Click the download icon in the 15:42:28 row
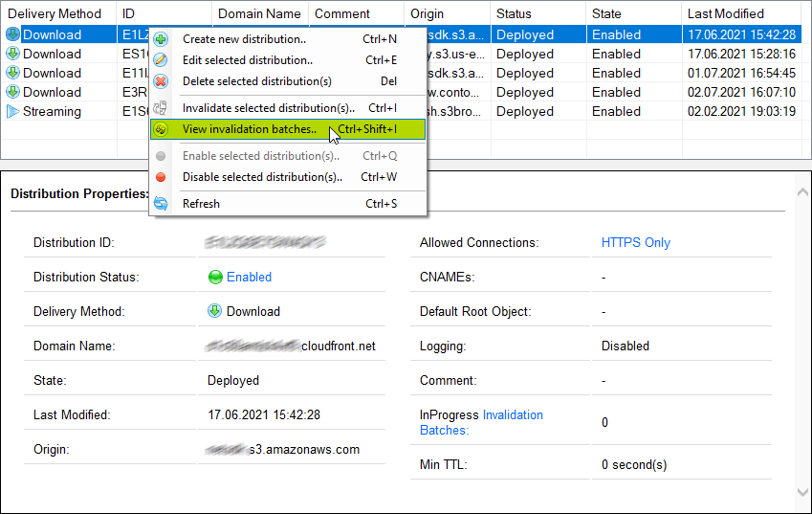 [13, 34]
